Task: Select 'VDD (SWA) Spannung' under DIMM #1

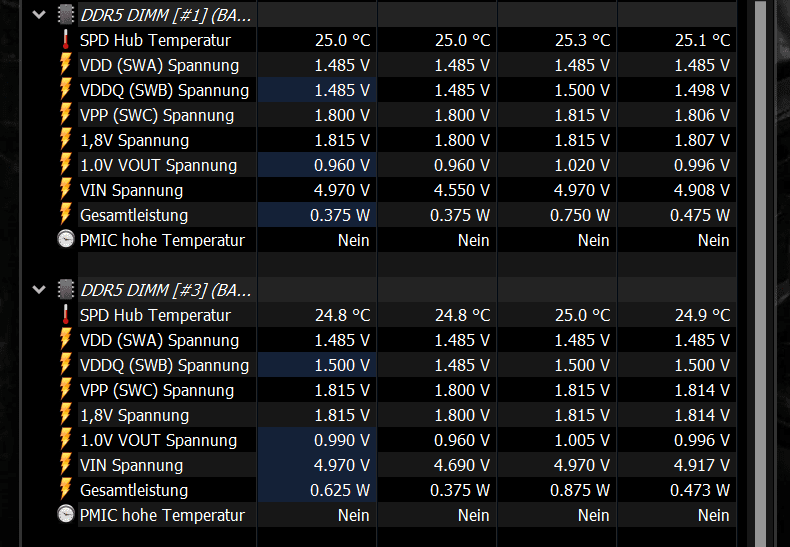Action: 159,65
